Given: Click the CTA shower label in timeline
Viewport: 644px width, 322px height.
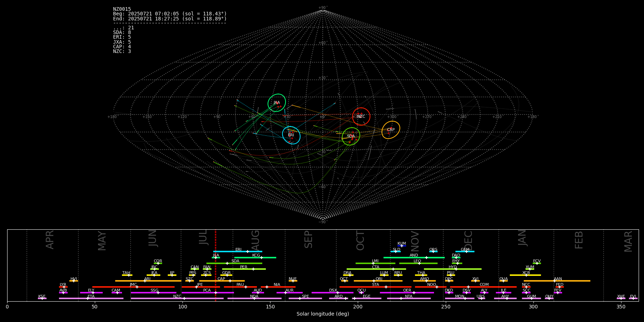Looking at the screenshot, I should [x=376, y=267].
